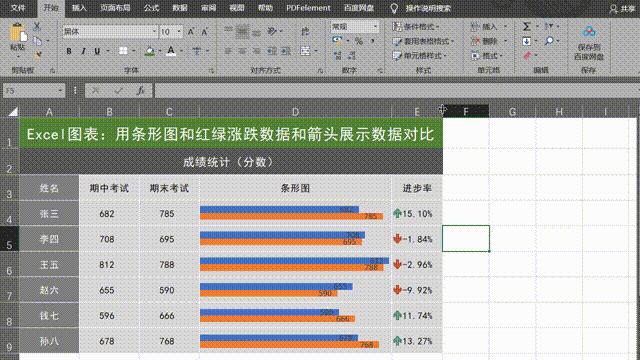Click the Decrease Indent icon
Screen dimensions: 640x360
coord(271,51)
